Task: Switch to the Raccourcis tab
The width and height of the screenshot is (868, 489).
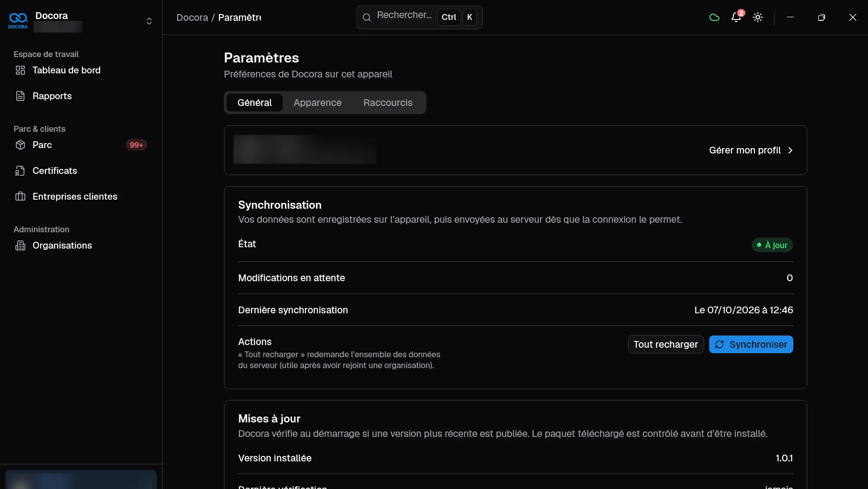Action: point(388,103)
